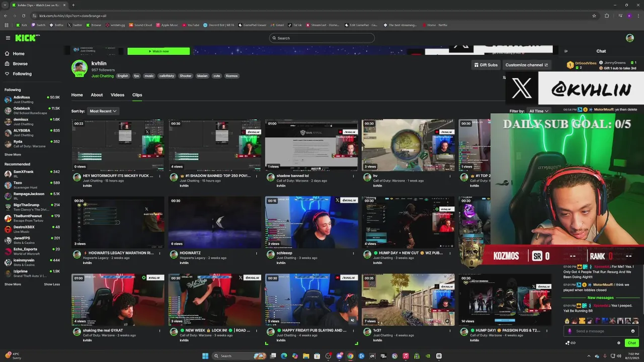Open TheBurntPeanut in Recommended list

[32, 218]
